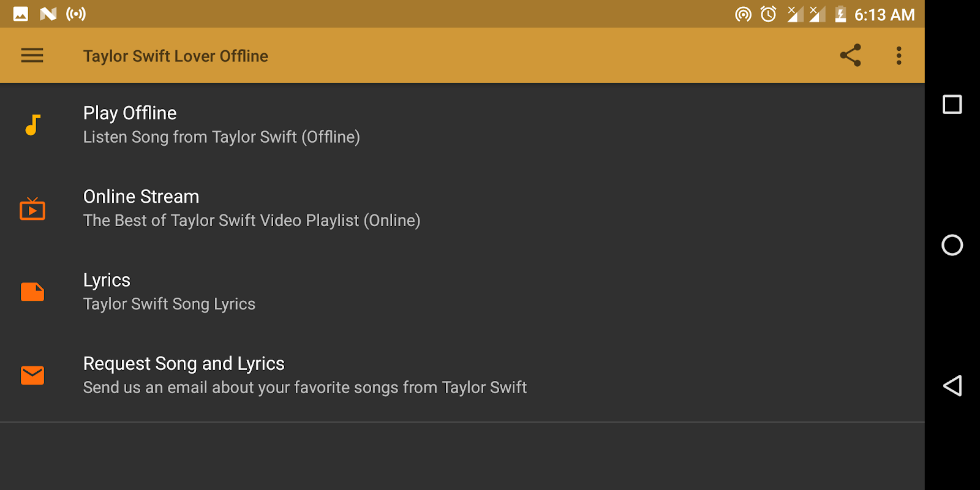The width and height of the screenshot is (980, 490).
Task: Tap "Taylor Swift Song Lyrics" description
Action: point(169,304)
